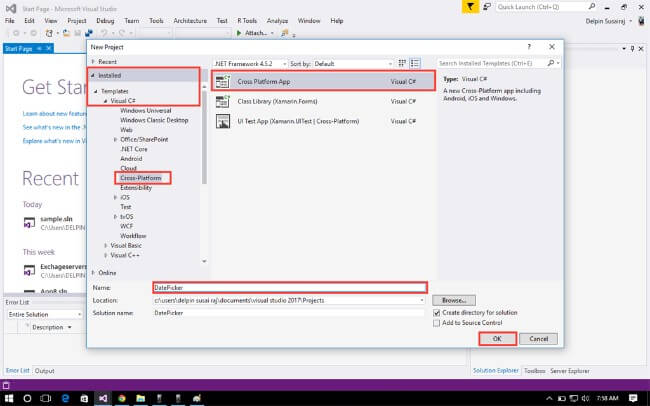Viewport: 650px width, 406px height.
Task: Click the Quick Launch search magnifier icon
Action: (x=592, y=7)
